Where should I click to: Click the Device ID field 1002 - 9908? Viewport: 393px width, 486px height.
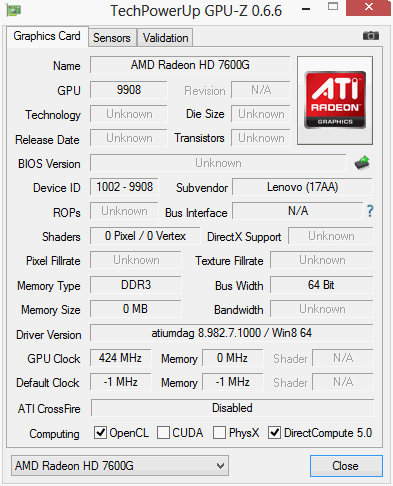tap(124, 187)
